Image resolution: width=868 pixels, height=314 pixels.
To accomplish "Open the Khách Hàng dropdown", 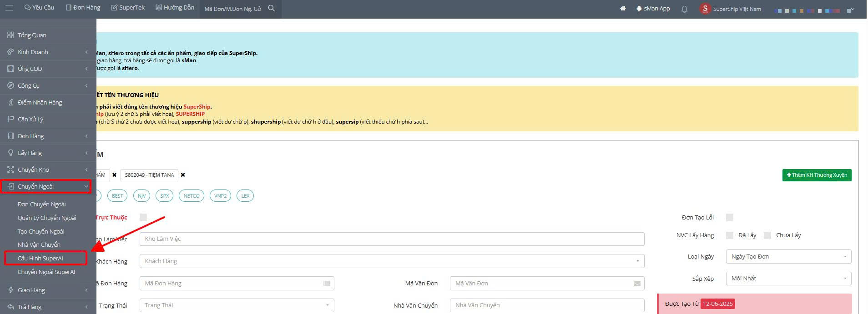I will (392, 261).
